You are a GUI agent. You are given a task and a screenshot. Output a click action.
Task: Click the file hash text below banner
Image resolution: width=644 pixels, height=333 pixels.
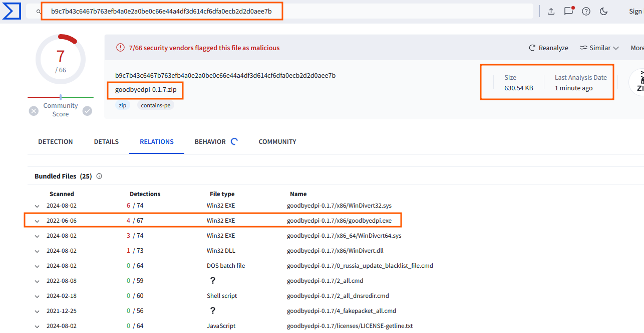225,76
